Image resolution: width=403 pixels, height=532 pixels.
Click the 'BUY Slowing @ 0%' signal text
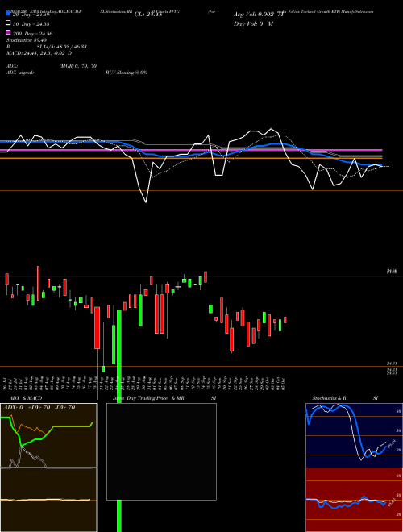coord(127,73)
